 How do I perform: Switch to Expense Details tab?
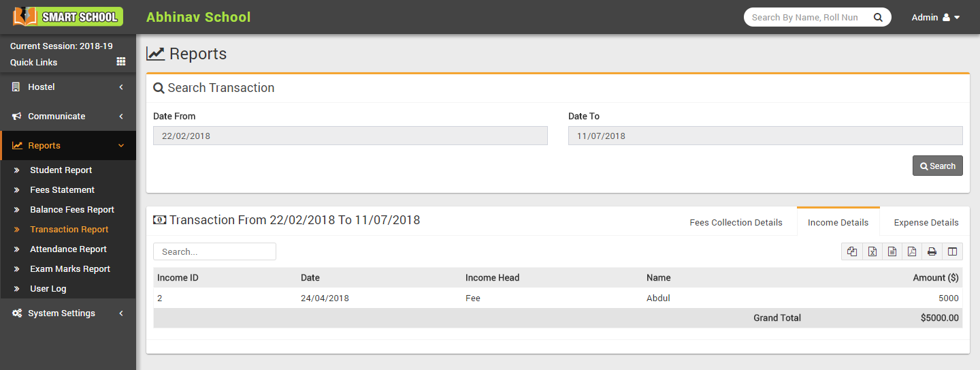[x=926, y=223]
